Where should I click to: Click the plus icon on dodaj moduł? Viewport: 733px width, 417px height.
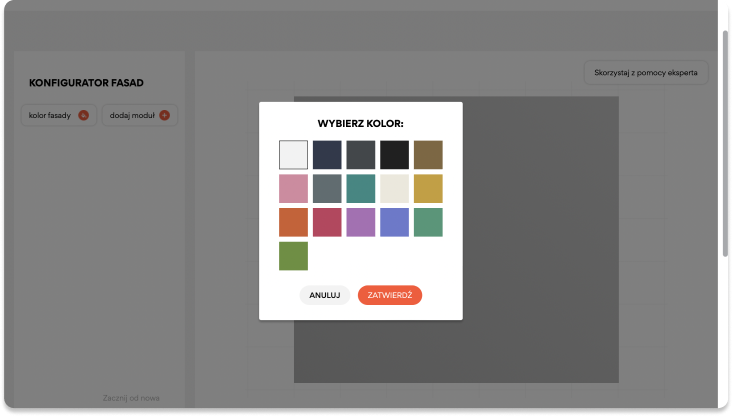(x=165, y=116)
